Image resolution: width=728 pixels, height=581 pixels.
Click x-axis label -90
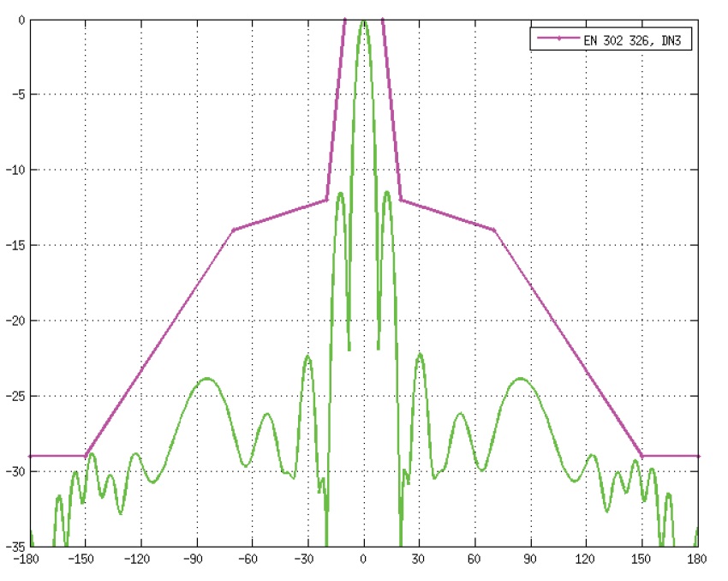(x=193, y=560)
